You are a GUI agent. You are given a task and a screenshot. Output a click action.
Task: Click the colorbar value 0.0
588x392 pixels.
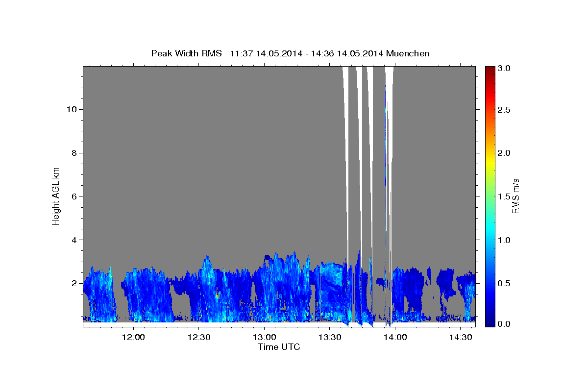505,324
